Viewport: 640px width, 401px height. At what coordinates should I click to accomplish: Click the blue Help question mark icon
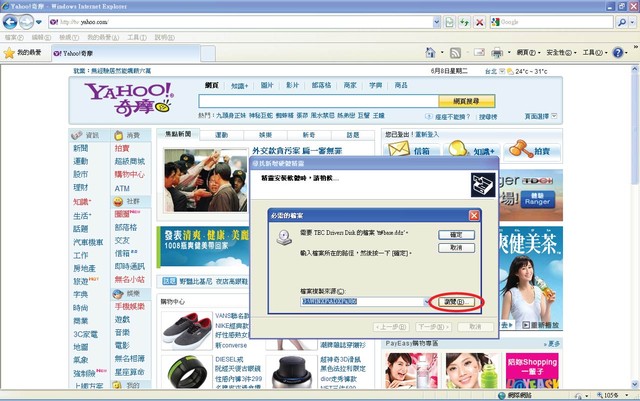pyautogui.click(x=618, y=53)
